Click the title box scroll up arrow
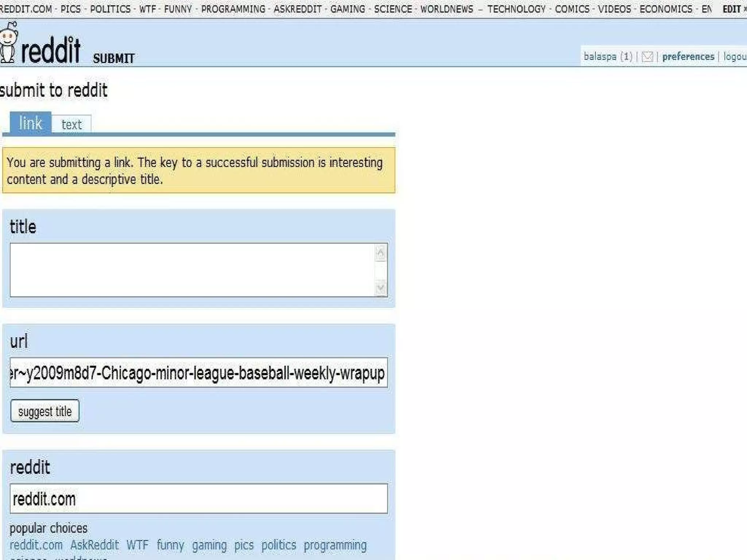The width and height of the screenshot is (747, 560). point(380,252)
